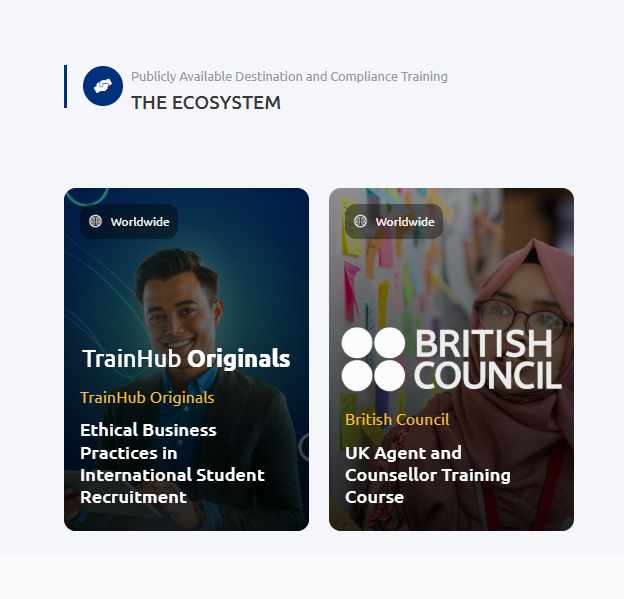This screenshot has height=599, width=624.
Task: Select the Worldwide badge on British Council card
Action: coord(394,221)
